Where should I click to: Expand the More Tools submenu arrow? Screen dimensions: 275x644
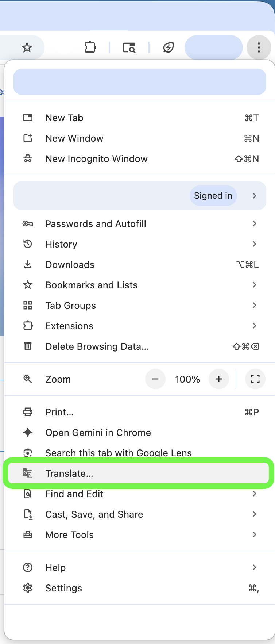(255, 535)
